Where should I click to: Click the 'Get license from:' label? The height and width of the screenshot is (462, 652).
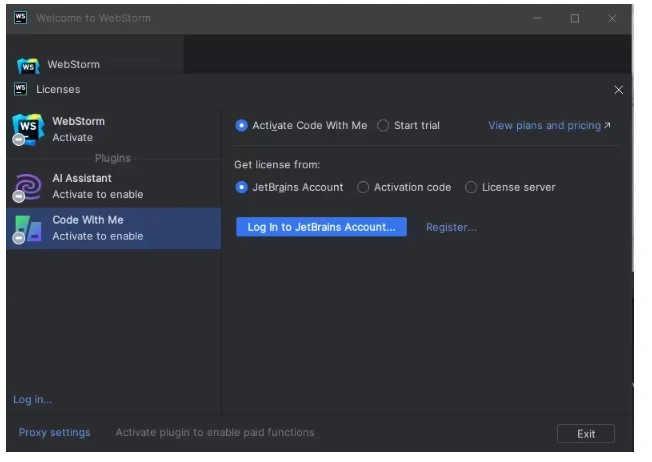(x=277, y=165)
